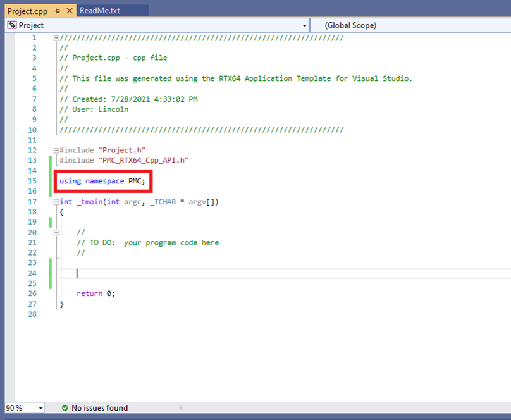Click the No issues found status text
The width and height of the screenshot is (511, 420).
click(x=99, y=408)
